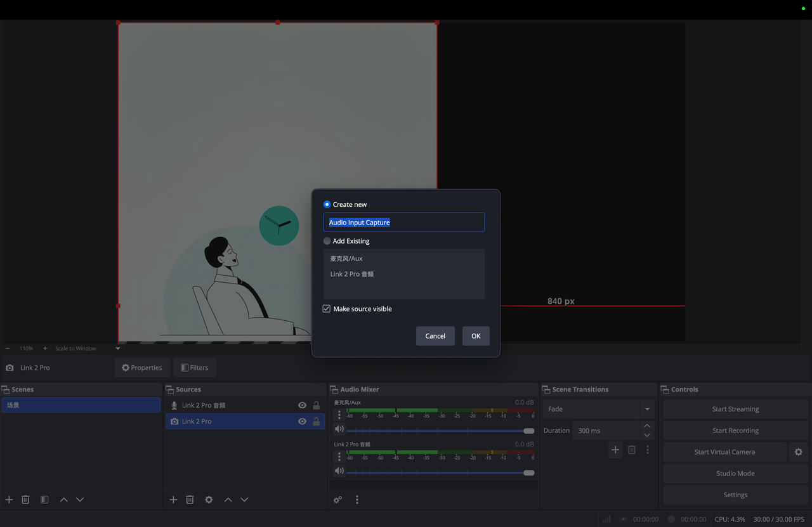
Task: Mute the 麦克风/Aux speaker icon
Action: point(339,429)
